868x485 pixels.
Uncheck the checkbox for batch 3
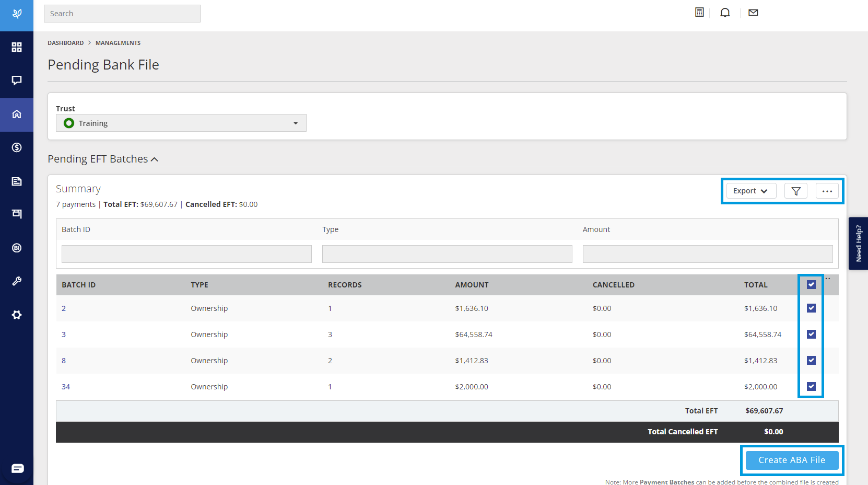811,334
